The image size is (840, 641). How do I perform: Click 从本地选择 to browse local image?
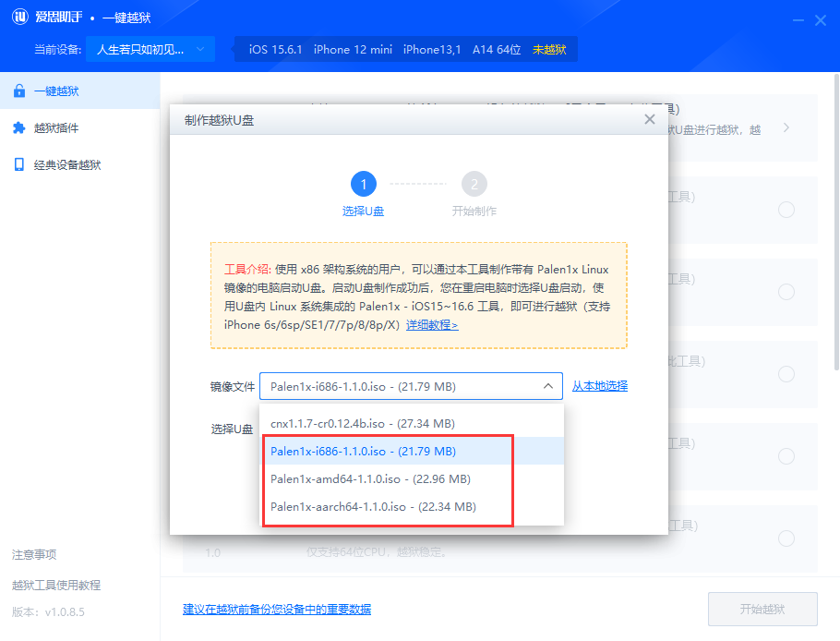point(600,386)
